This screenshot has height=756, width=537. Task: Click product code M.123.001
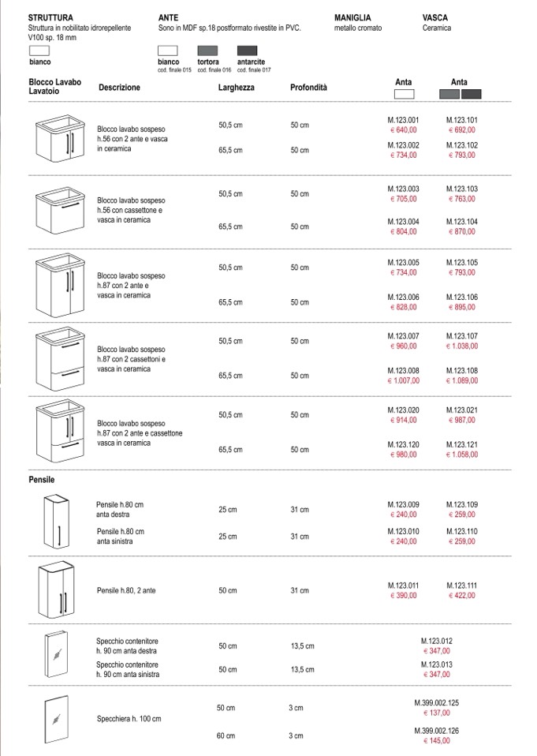[x=404, y=121]
